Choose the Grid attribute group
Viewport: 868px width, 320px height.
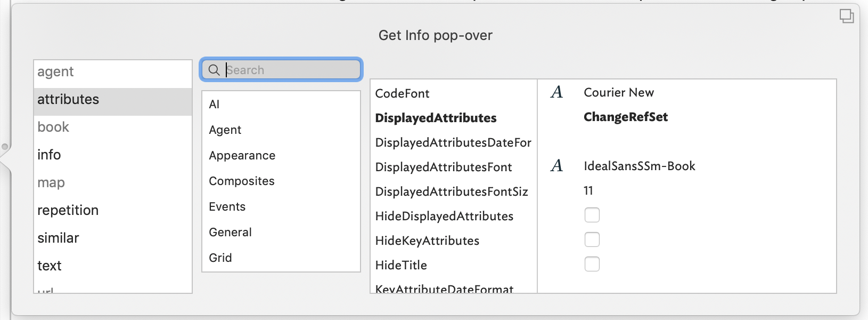coord(281,258)
